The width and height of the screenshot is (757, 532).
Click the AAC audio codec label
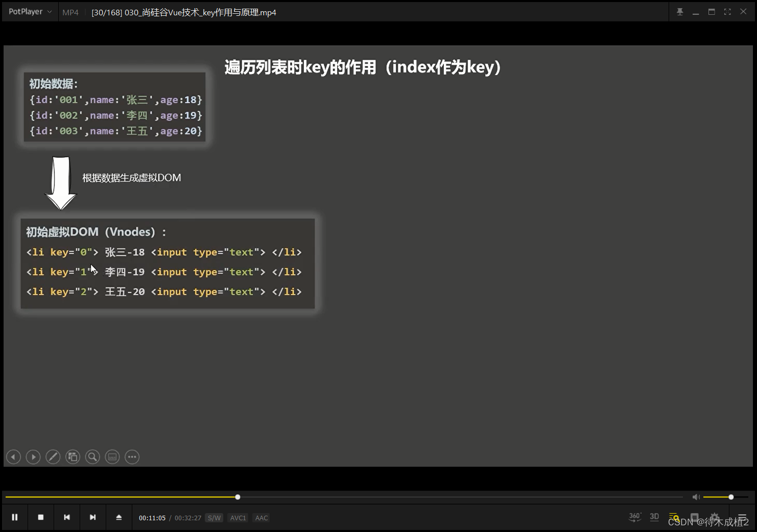(x=262, y=518)
